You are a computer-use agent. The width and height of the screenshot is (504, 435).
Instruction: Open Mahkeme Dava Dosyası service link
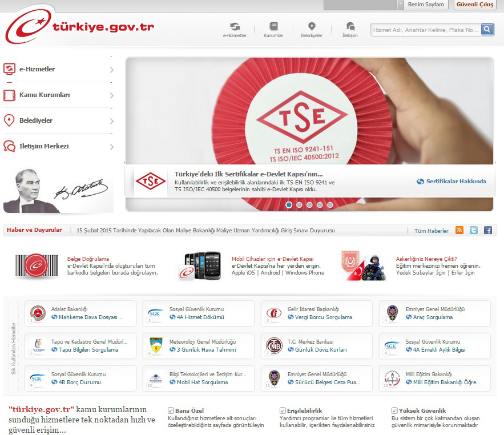(x=87, y=317)
